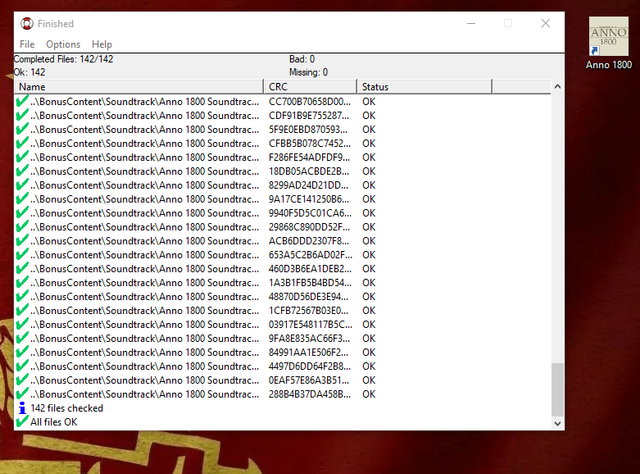The width and height of the screenshot is (640, 474).
Task: Click the green checkmark of row 1A3B1FB5B4BD54
Action: coord(22,282)
